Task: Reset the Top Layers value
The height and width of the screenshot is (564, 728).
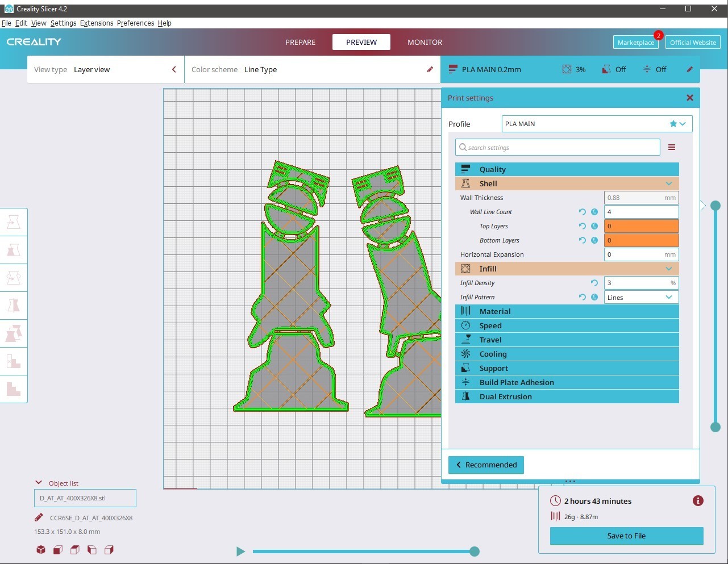Action: tap(582, 226)
